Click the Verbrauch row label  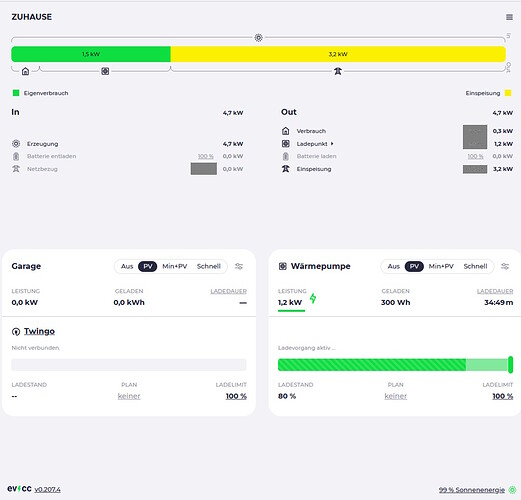pos(311,131)
